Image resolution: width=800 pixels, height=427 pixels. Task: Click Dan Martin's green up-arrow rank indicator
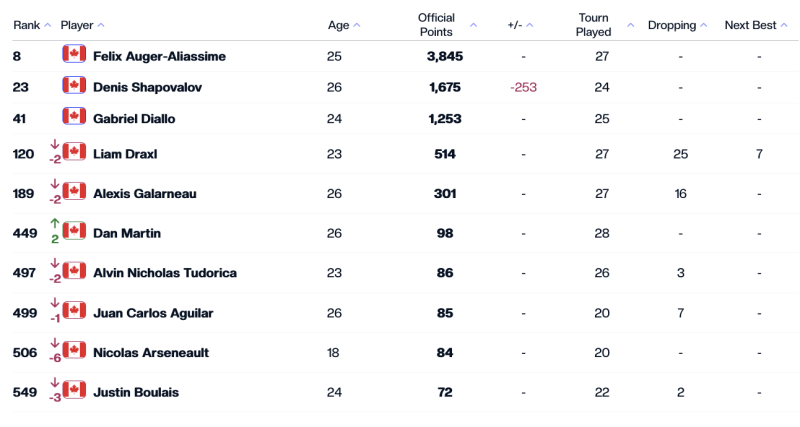pyautogui.click(x=54, y=226)
